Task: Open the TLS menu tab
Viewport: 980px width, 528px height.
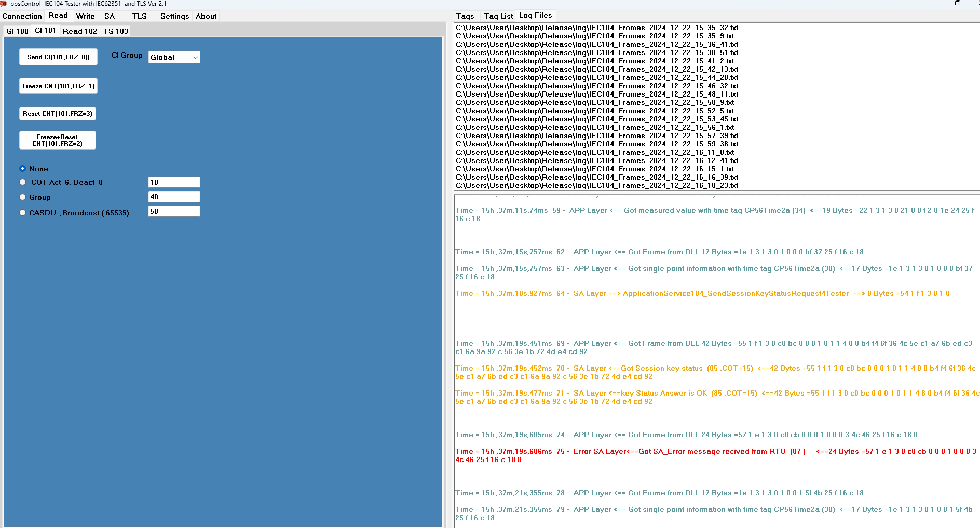Action: pos(139,16)
